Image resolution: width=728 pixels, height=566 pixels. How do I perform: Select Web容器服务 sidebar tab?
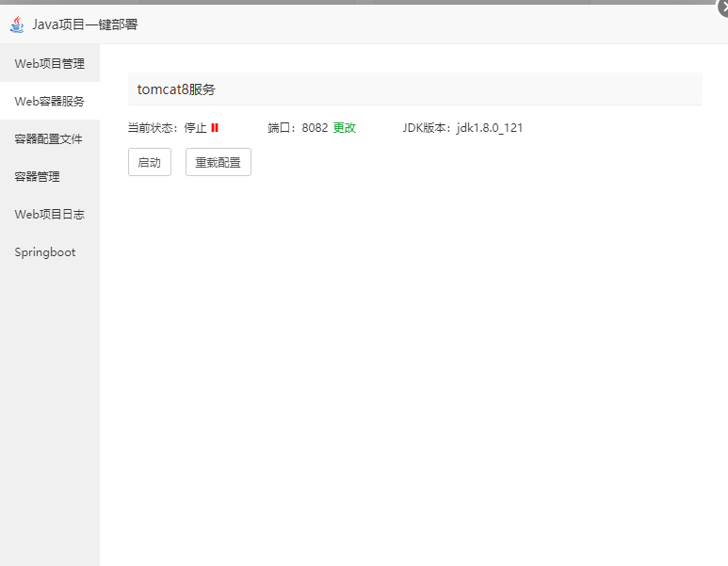(x=50, y=101)
